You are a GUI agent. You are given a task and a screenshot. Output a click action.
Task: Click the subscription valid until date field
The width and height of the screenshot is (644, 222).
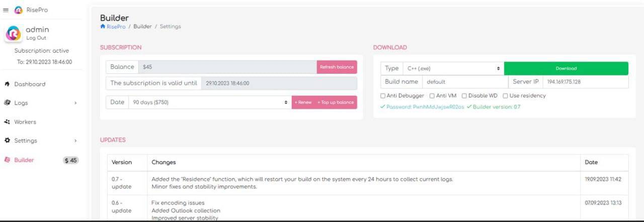pyautogui.click(x=279, y=83)
